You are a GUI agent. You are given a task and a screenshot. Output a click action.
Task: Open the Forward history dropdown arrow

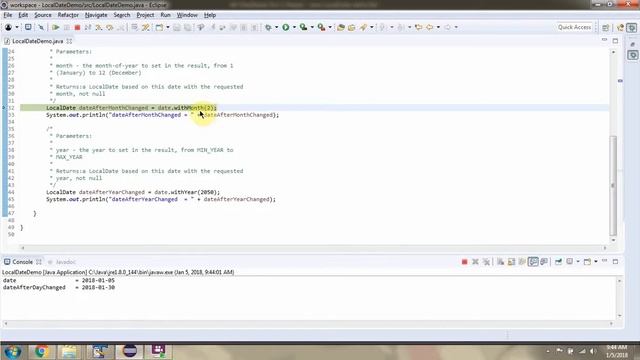pos(456,27)
